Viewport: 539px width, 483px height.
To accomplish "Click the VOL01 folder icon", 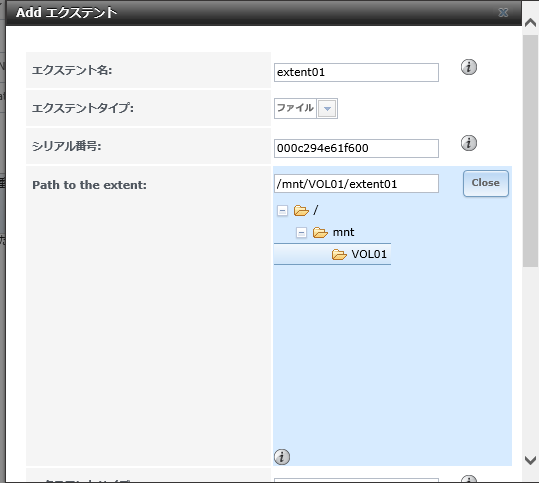I will pos(339,254).
